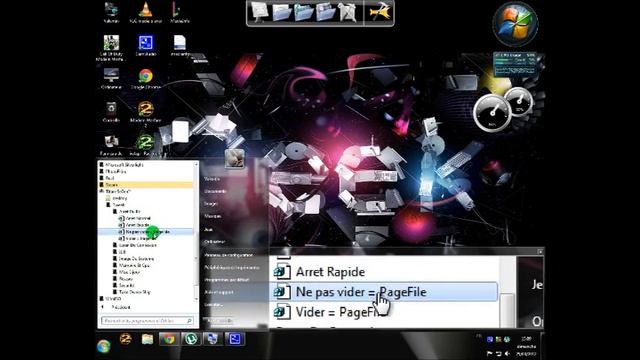640x360 pixels.
Task: Click the Start menu search programs field
Action: pyautogui.click(x=147, y=321)
